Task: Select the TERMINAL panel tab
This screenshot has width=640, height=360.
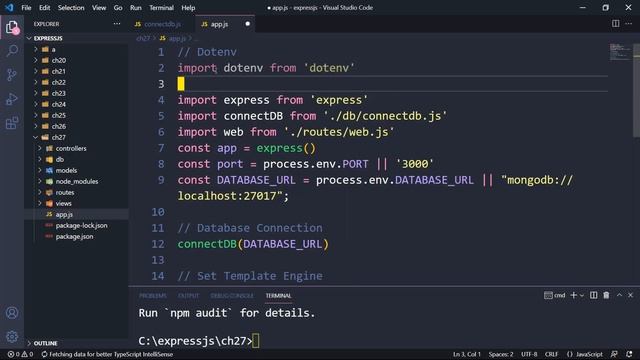Action: (x=278, y=296)
